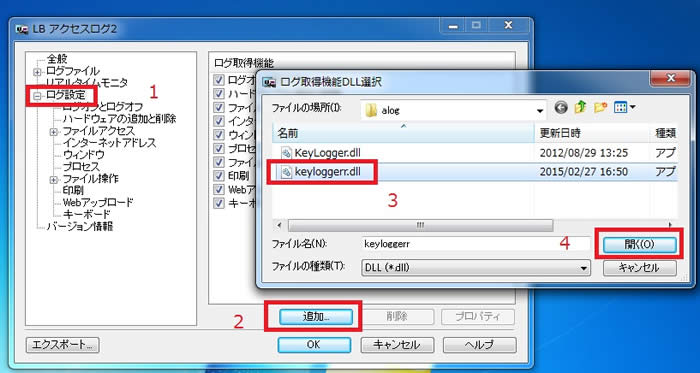The image size is (700, 373).
Task: Click the keyloggerr.dll file icon
Action: [286, 172]
